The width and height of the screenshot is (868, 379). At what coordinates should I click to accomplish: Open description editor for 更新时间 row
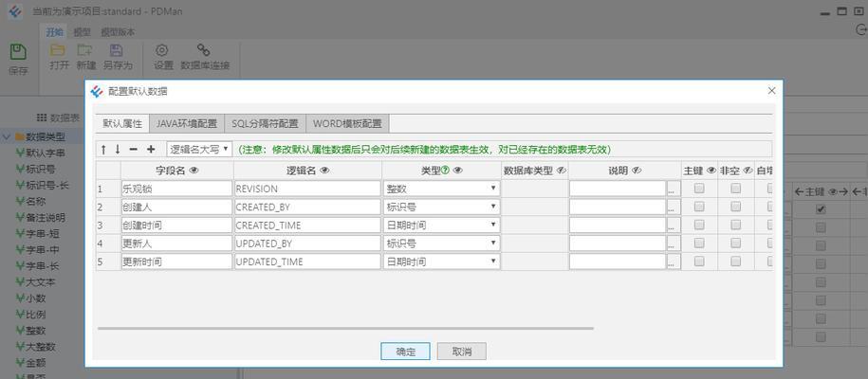click(x=672, y=262)
